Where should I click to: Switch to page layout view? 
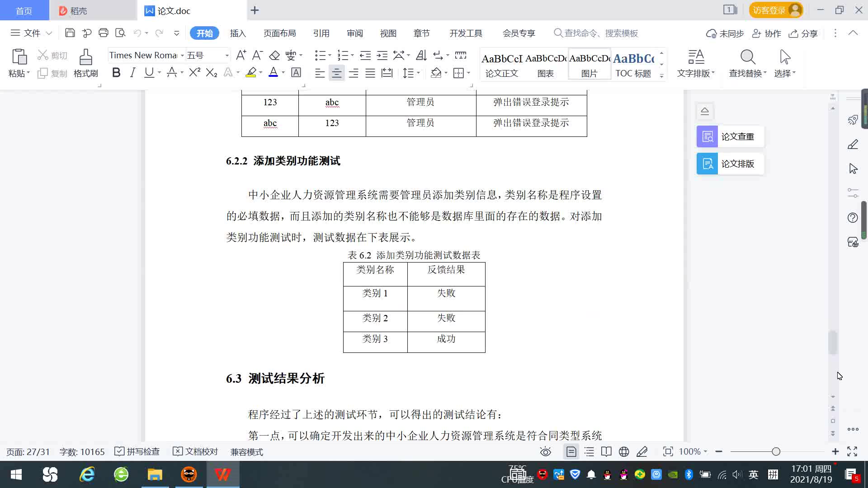tap(571, 451)
